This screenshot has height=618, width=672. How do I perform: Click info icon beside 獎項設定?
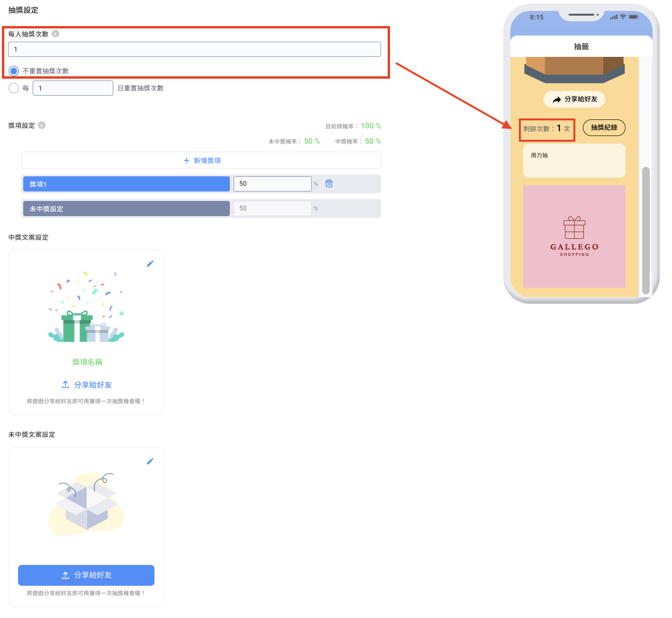[x=42, y=125]
